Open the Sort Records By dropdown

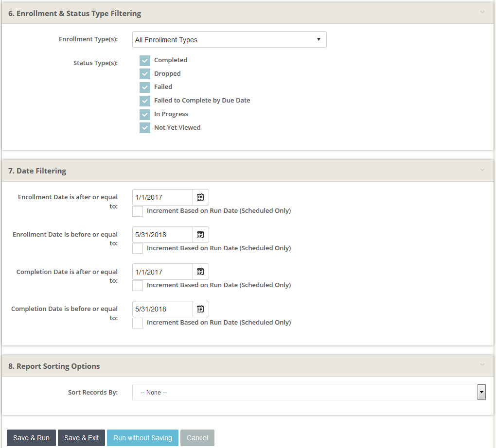coord(309,392)
